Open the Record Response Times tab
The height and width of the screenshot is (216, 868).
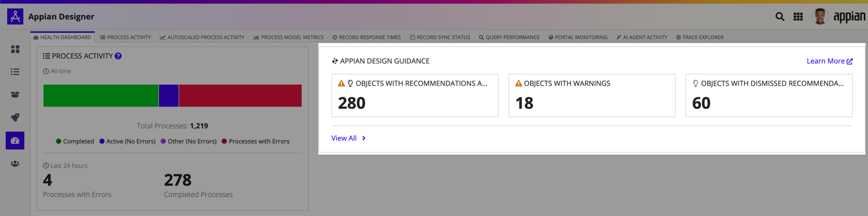367,37
